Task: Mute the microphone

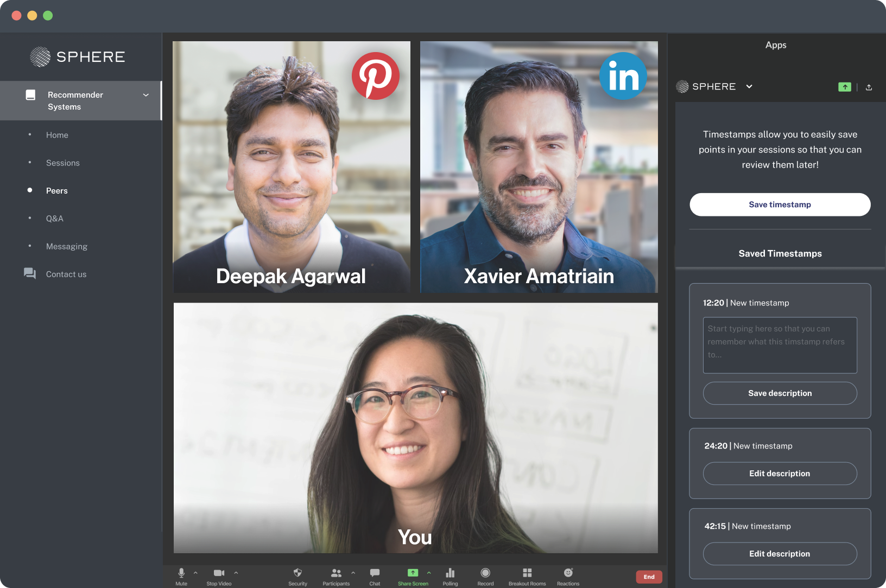Action: [x=181, y=576]
